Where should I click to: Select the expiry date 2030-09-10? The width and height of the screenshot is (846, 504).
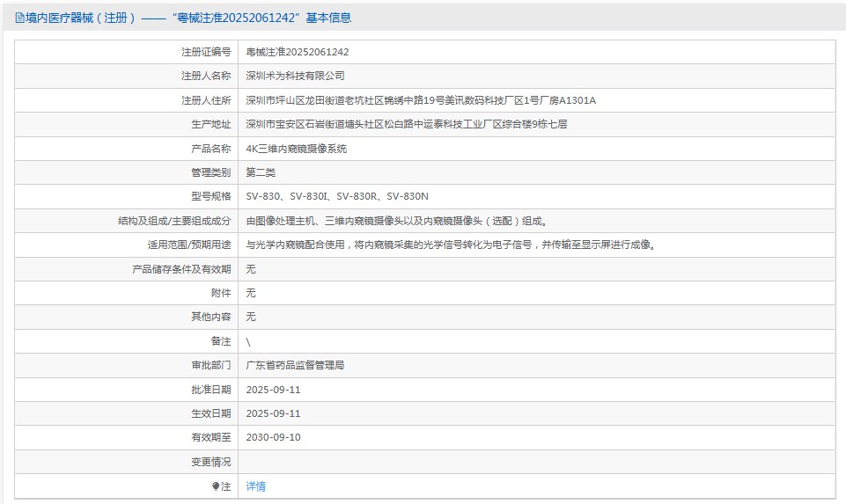[x=273, y=437]
